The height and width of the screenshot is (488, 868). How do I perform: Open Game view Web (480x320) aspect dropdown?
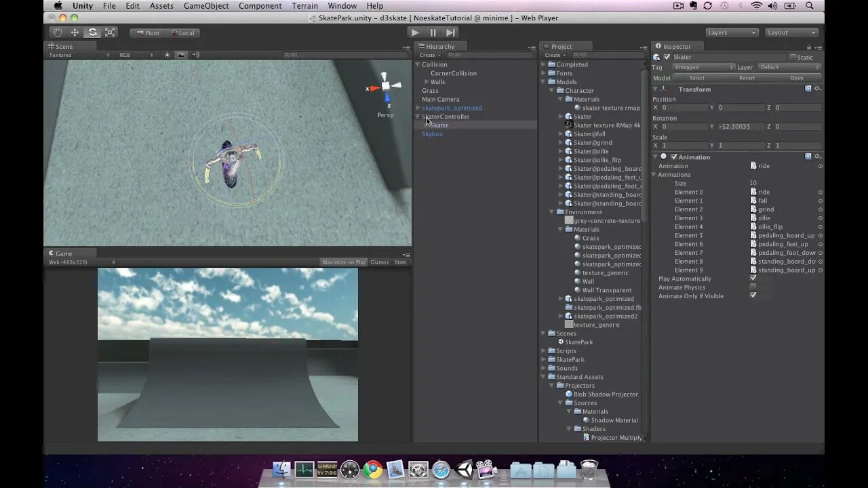tap(81, 262)
